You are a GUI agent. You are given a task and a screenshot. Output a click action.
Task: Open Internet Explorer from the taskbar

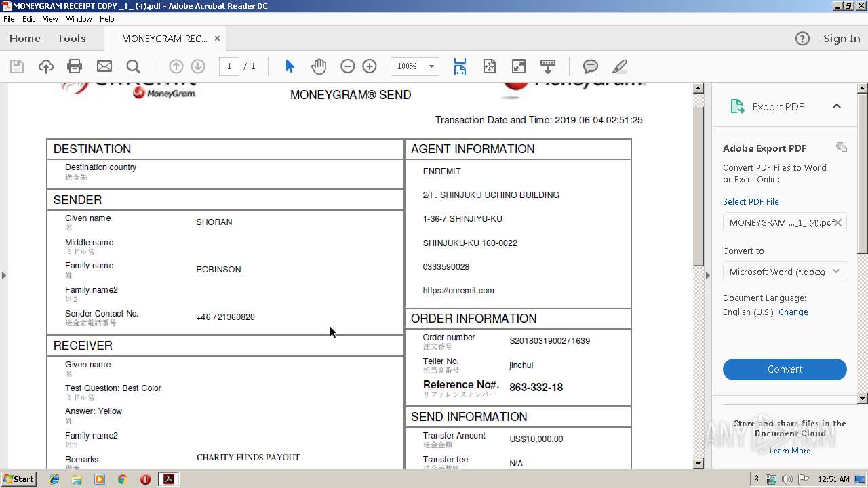click(54, 479)
